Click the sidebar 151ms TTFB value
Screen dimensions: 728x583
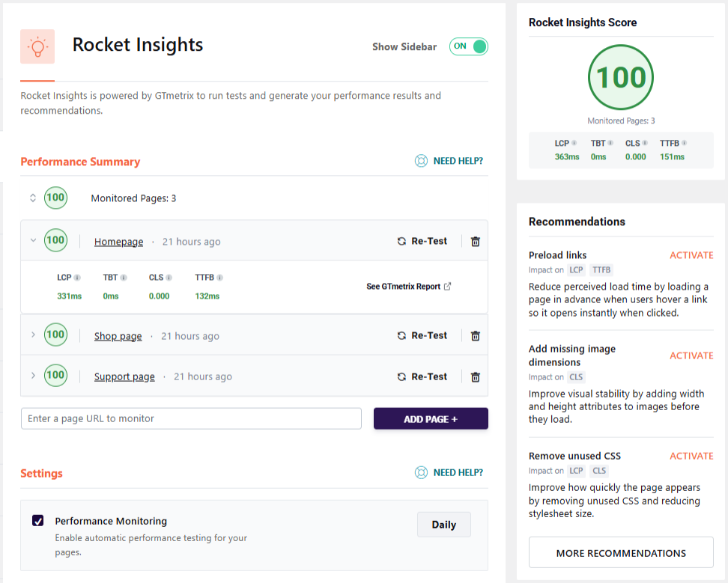pos(672,156)
